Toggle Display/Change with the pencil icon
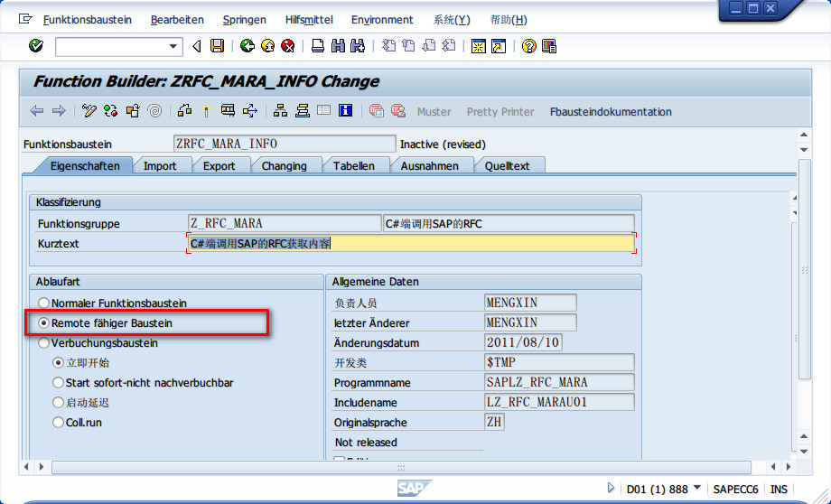Viewport: 831px width, 504px height. 89,111
